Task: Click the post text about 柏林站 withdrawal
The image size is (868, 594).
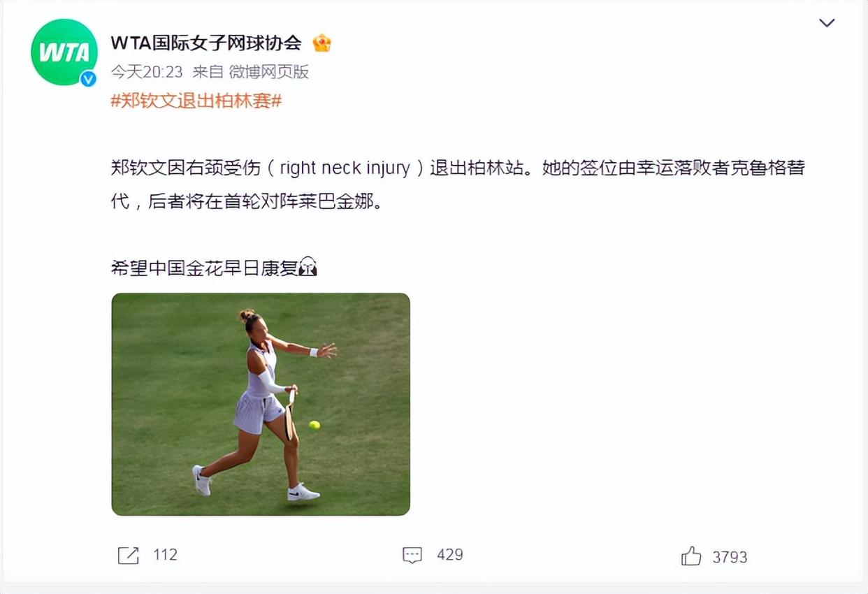Action: pyautogui.click(x=458, y=185)
